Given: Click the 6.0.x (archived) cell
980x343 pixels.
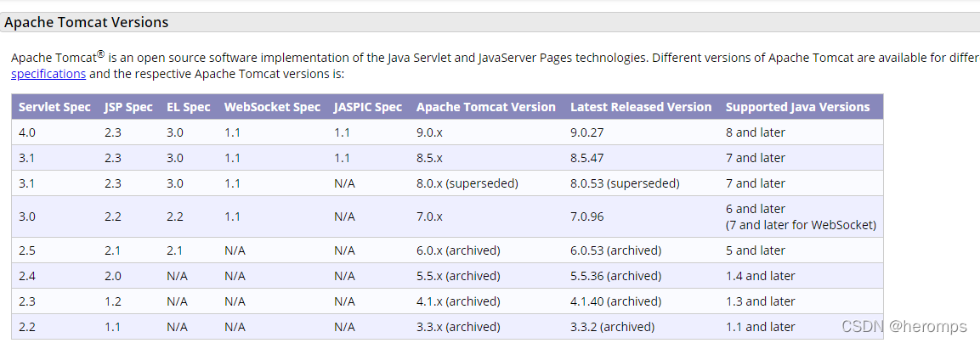Looking at the screenshot, I should [x=458, y=250].
